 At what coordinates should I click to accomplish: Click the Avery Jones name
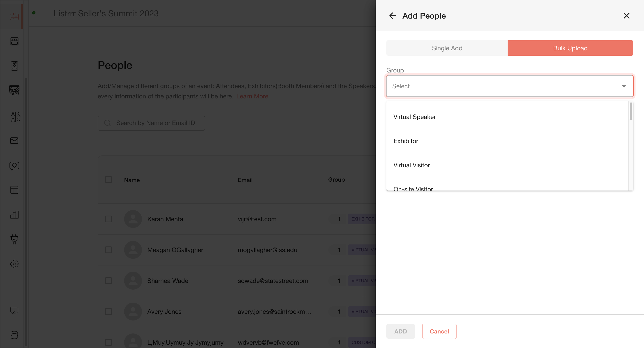click(164, 312)
